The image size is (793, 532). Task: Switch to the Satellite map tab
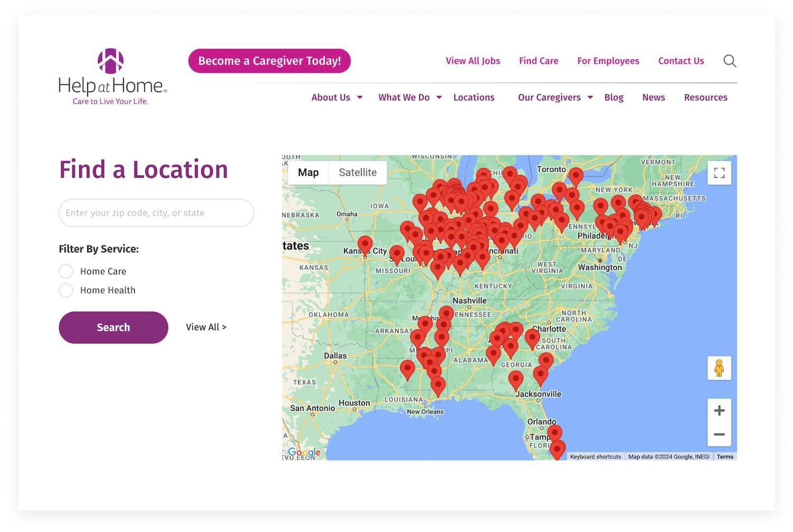tap(358, 172)
